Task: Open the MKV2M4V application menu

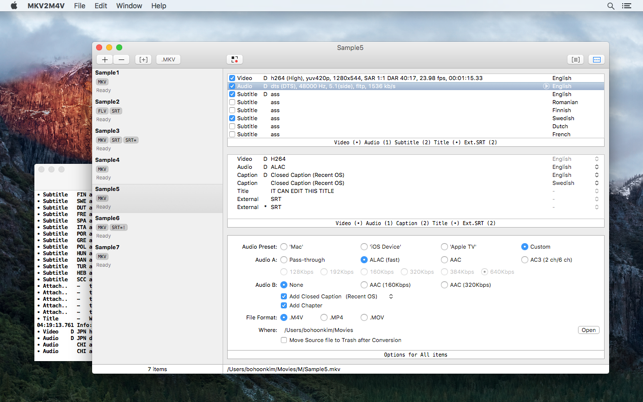Action: tap(46, 6)
